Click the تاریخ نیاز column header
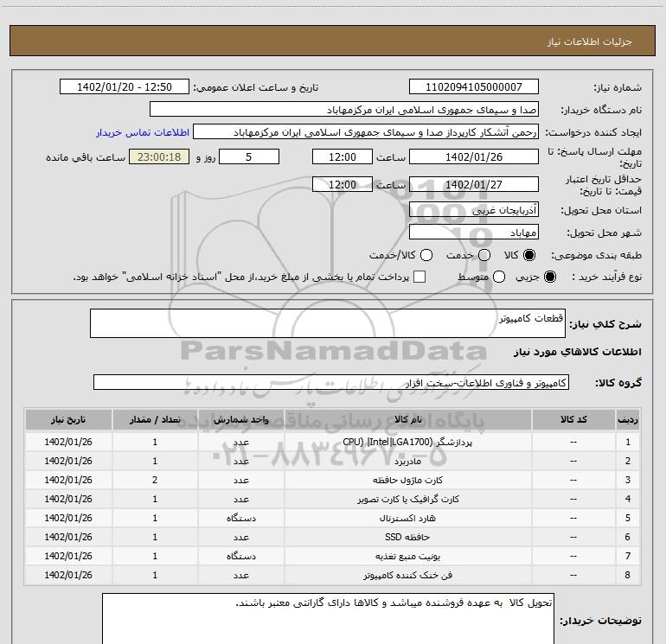666x644 pixels. [68, 419]
